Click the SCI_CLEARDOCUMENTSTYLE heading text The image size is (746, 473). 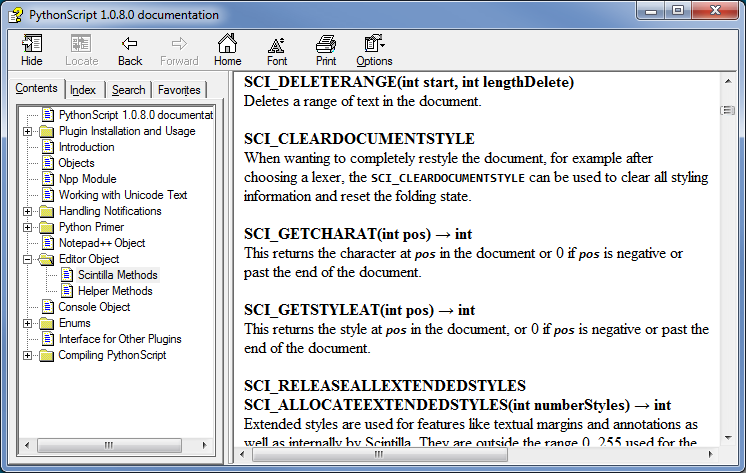tap(359, 139)
